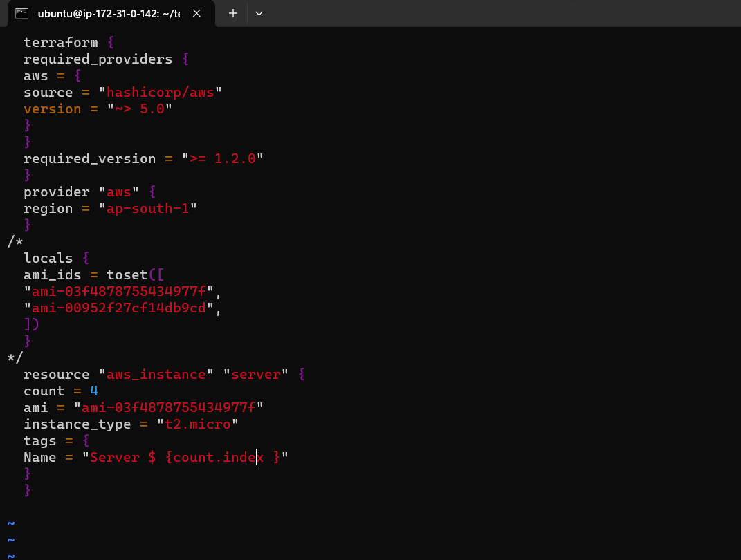Open a new terminal tab with plus
This screenshot has height=560, width=741.
[233, 13]
